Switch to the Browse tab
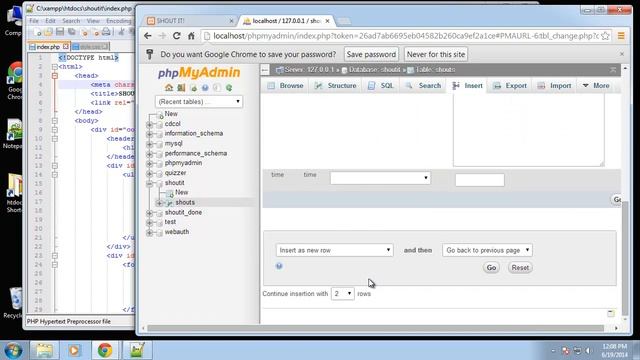Screen dimensions: 640x360 285,86
